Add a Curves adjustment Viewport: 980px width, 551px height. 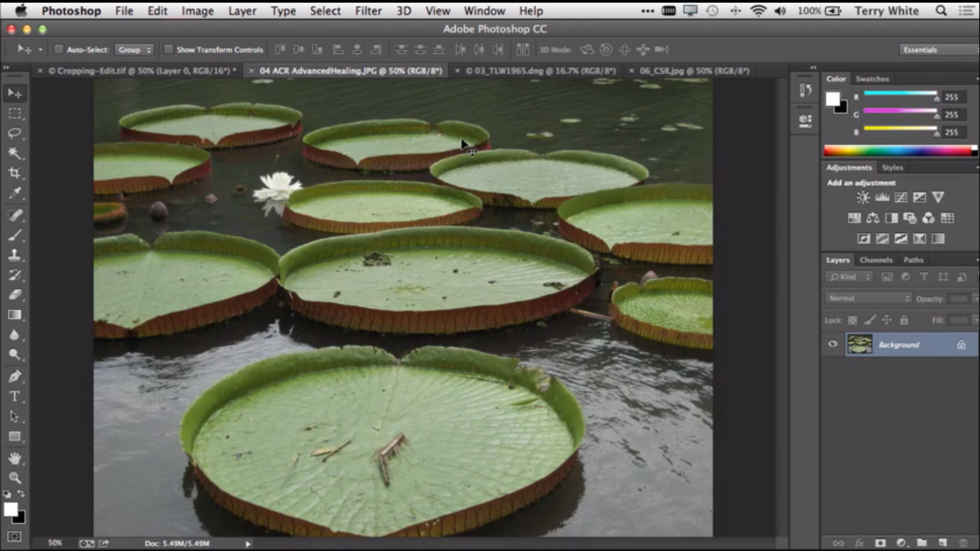pyautogui.click(x=900, y=197)
